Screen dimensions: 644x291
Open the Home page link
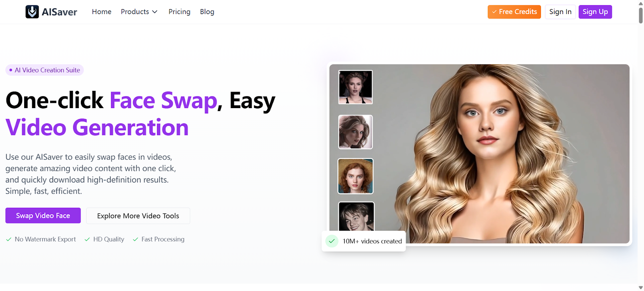click(x=101, y=12)
